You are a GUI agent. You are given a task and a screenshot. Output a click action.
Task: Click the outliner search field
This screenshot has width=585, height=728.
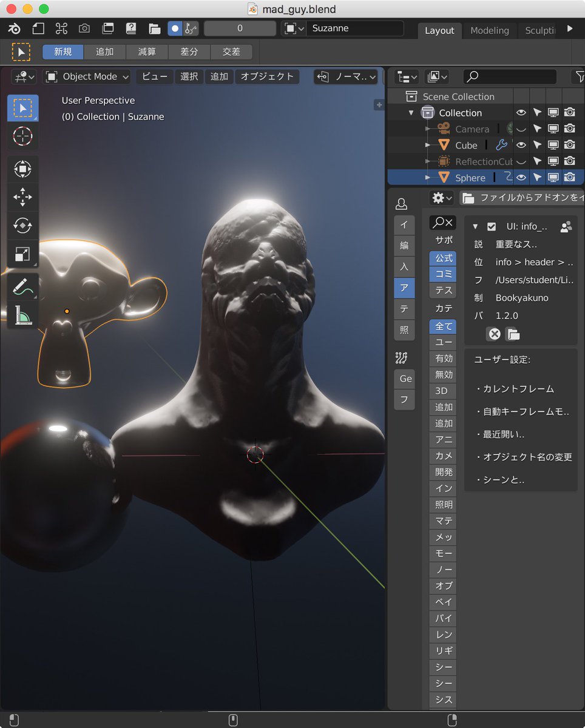tap(510, 76)
